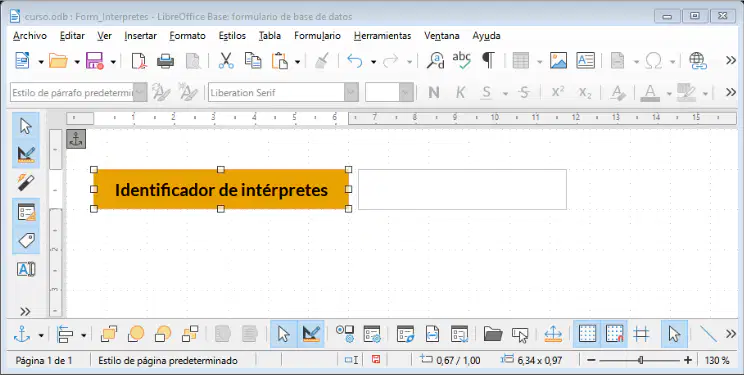744x375 pixels.
Task: Open the Tabla menu
Action: pyautogui.click(x=270, y=36)
